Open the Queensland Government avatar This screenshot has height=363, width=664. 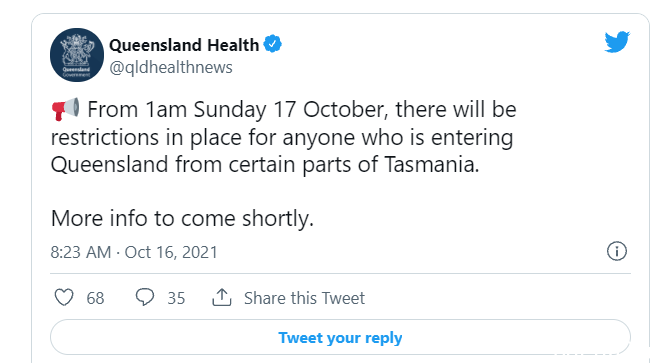(77, 55)
